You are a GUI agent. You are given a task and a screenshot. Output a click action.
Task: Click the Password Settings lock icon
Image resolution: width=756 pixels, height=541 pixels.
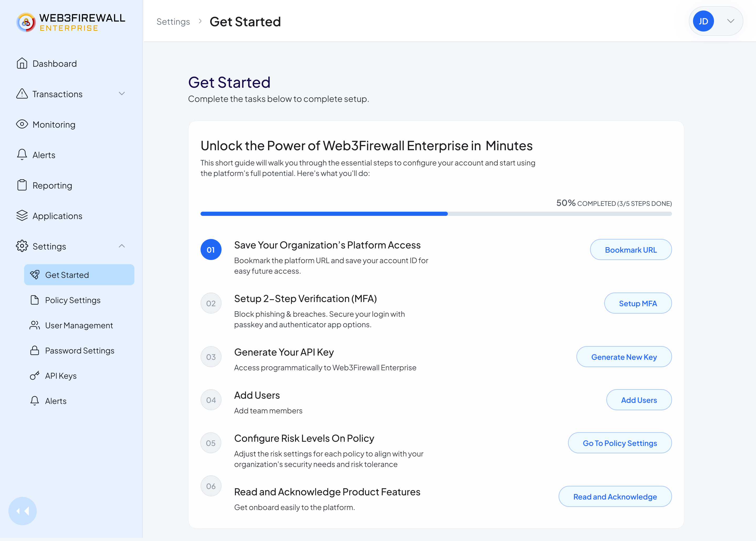pos(35,350)
